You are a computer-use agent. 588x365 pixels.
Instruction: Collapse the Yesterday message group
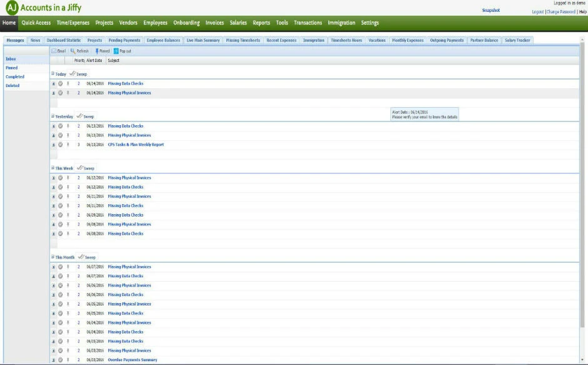coord(53,116)
